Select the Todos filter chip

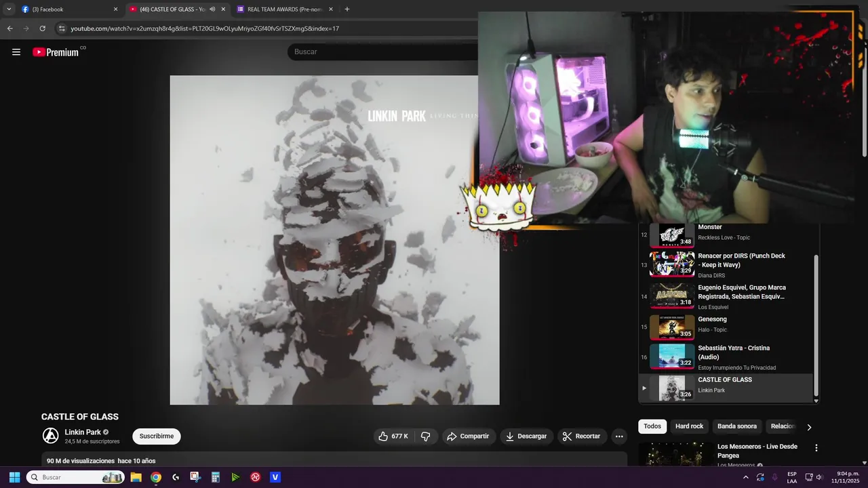[x=652, y=426]
